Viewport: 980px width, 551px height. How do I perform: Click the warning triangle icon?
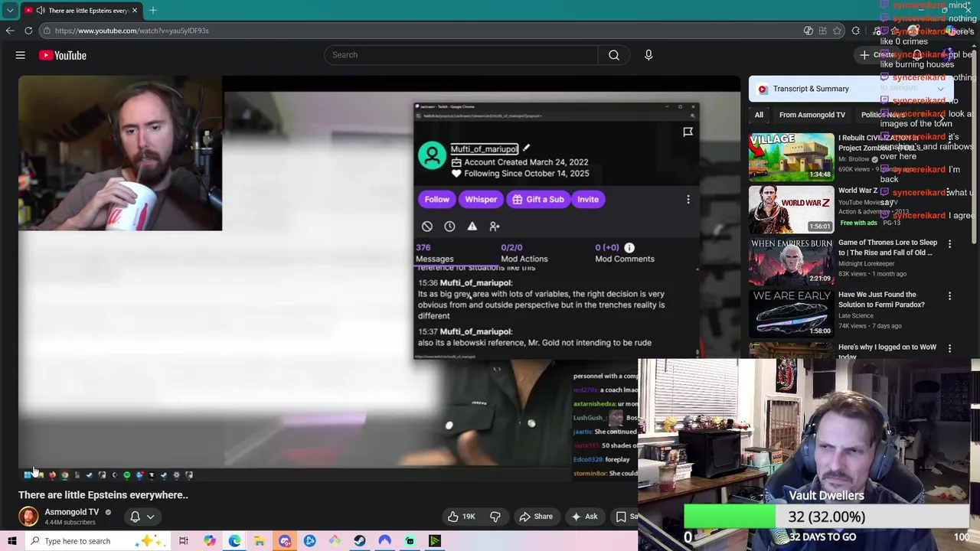pyautogui.click(x=472, y=227)
